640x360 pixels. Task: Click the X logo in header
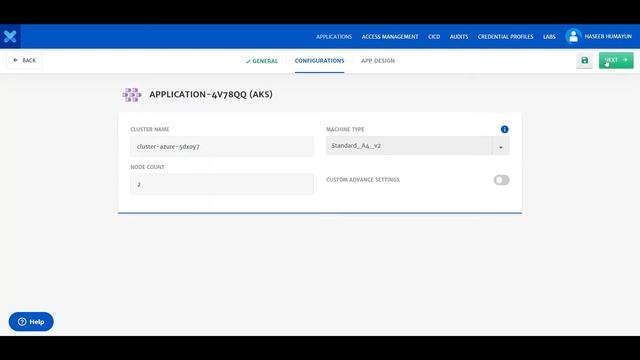click(x=10, y=36)
